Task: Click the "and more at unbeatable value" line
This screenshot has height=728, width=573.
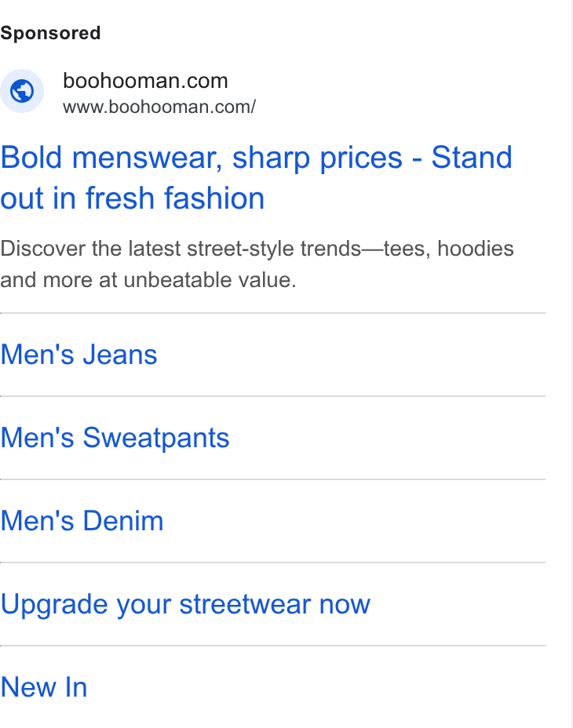Action: click(148, 280)
